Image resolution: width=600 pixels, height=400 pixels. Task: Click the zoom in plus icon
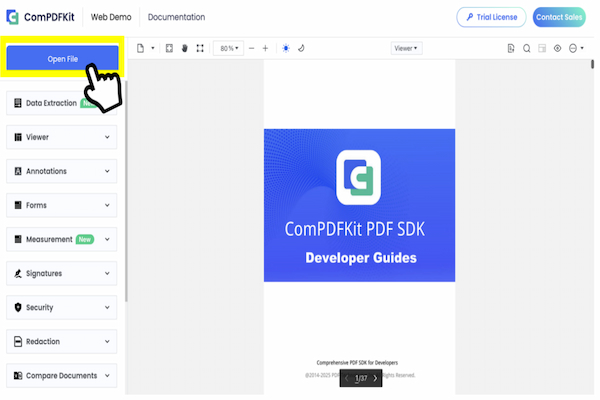click(x=265, y=48)
